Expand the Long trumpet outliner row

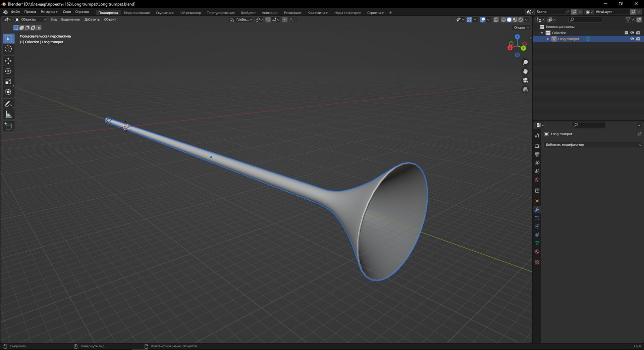click(x=548, y=39)
